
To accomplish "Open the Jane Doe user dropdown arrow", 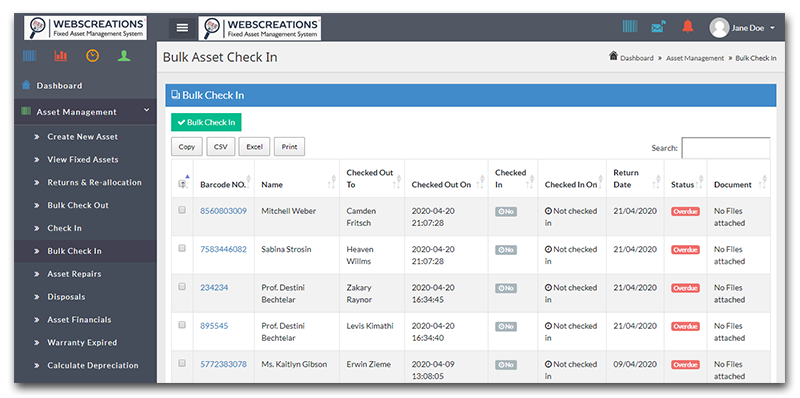I will [772, 28].
